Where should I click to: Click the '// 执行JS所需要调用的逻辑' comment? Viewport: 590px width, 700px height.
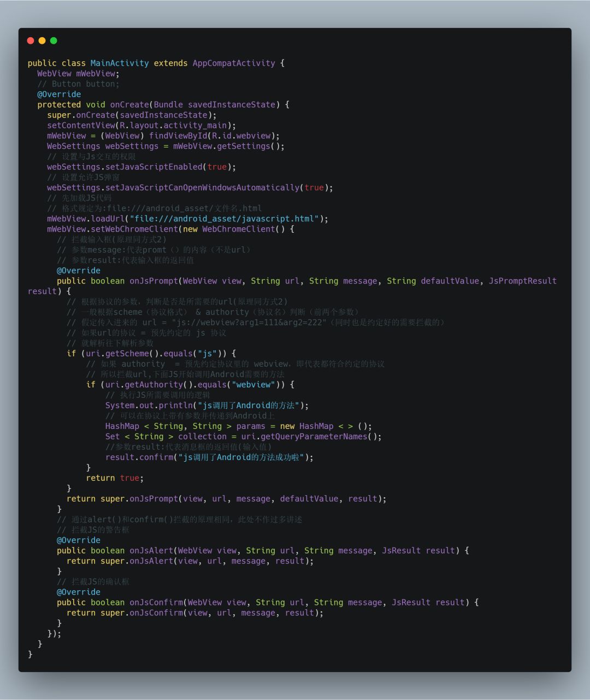tap(158, 396)
